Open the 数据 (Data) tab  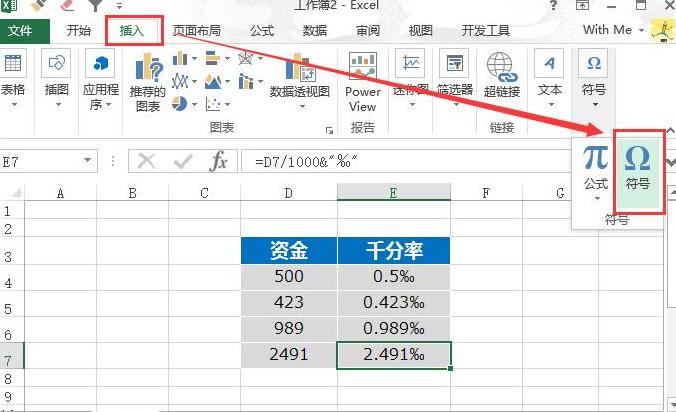coord(315,31)
